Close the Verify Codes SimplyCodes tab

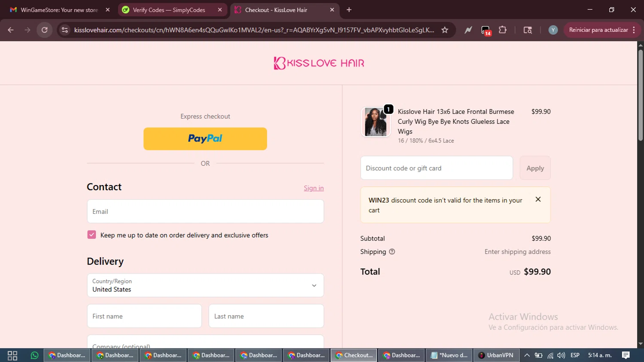[x=220, y=10]
